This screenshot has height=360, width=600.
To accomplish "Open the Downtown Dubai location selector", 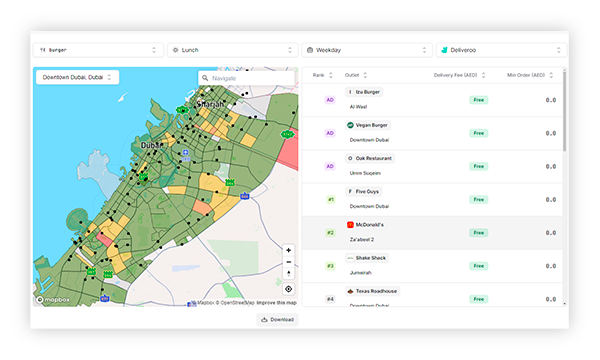I will 77,77.
